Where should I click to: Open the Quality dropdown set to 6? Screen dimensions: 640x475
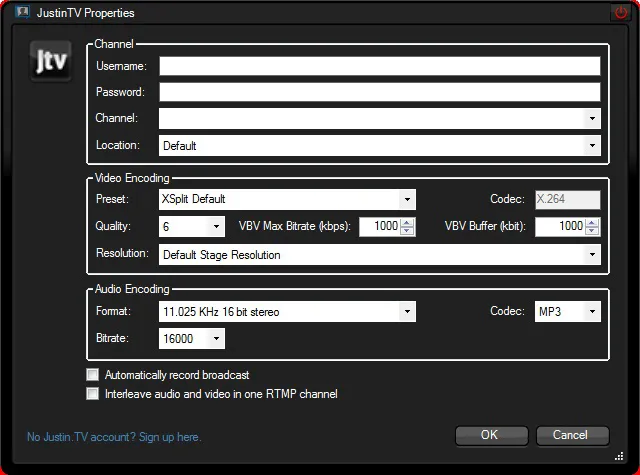click(x=191, y=226)
